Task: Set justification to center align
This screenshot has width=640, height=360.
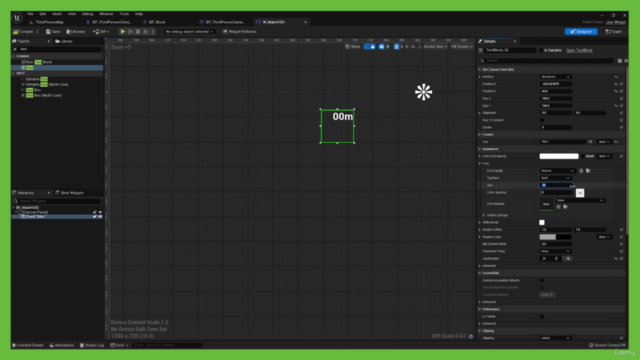Action: pos(556,259)
